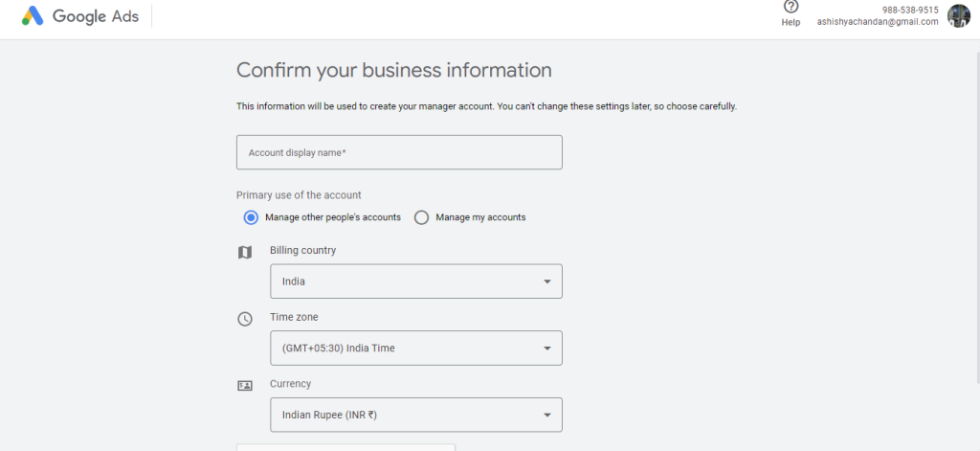Select Manage my accounts radio button

coord(422,217)
